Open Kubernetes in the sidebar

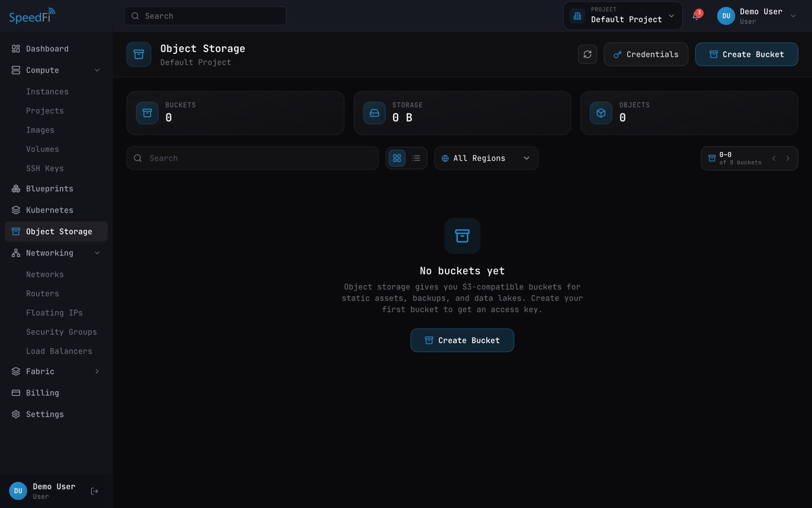(x=56, y=210)
